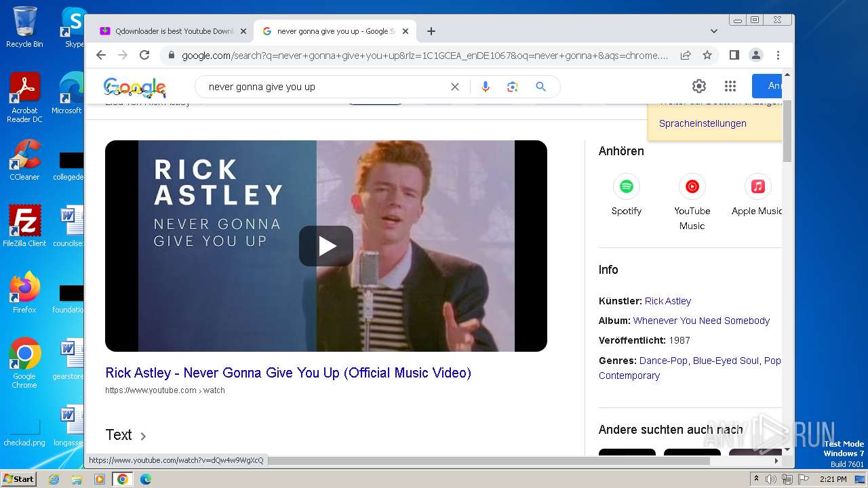The width and height of the screenshot is (868, 488).
Task: Launch Internet Explorer from taskbar
Action: coord(54,479)
